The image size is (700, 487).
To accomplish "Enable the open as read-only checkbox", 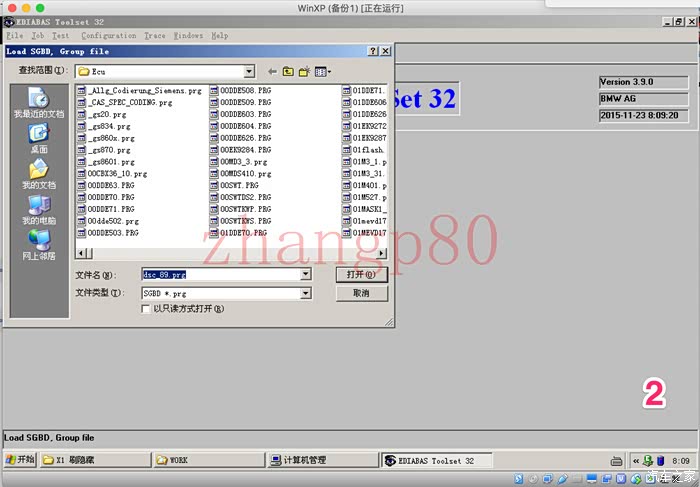I will coord(146,309).
